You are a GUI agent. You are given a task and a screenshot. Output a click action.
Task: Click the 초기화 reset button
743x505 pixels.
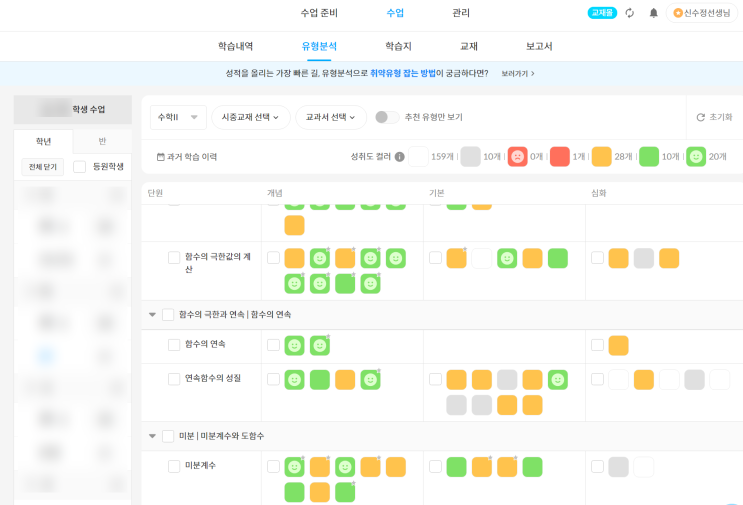click(715, 117)
